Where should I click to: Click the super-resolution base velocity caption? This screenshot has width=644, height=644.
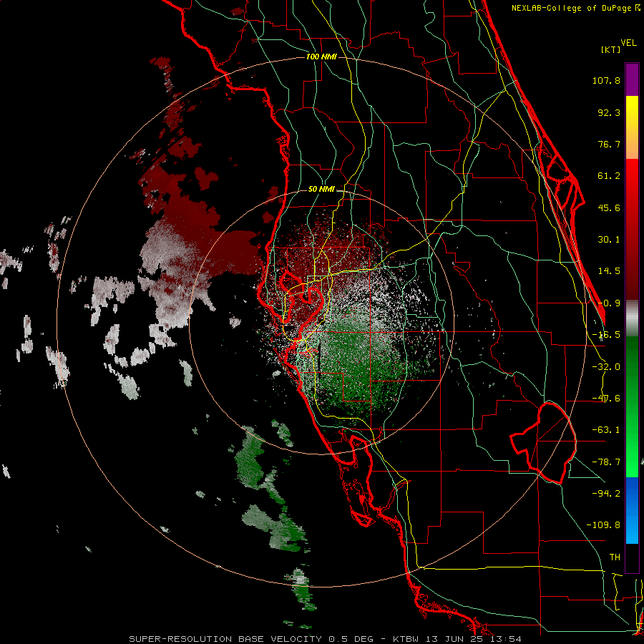click(x=326, y=639)
